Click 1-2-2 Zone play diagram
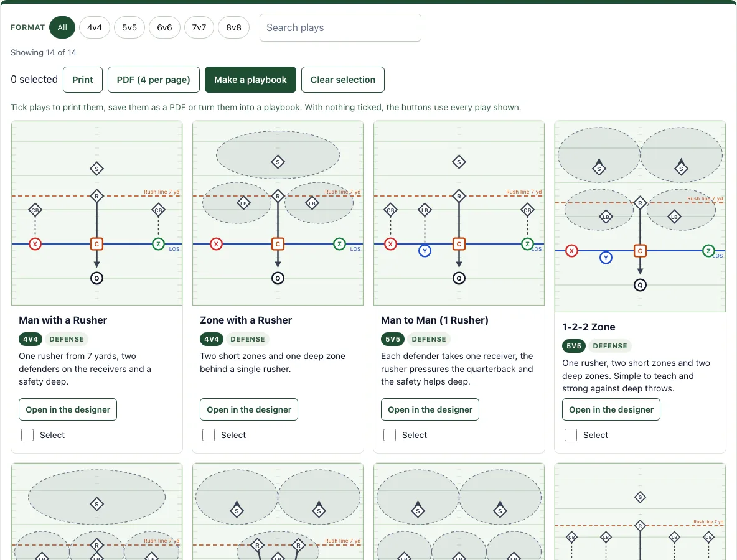737x560 pixels. click(640, 217)
